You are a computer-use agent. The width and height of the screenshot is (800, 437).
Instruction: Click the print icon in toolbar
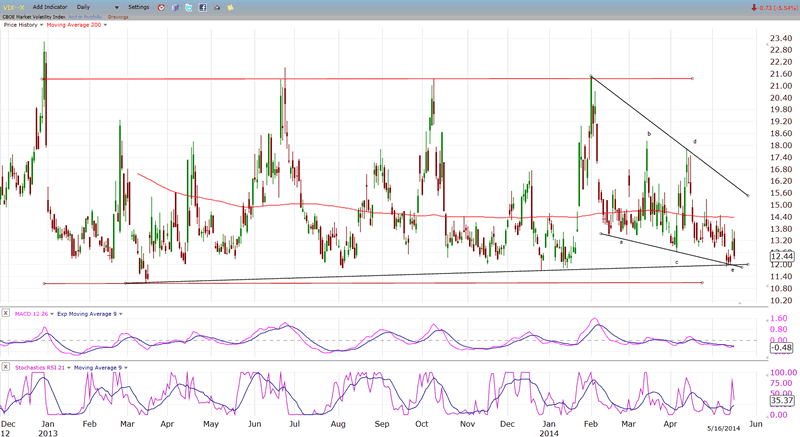click(x=216, y=7)
